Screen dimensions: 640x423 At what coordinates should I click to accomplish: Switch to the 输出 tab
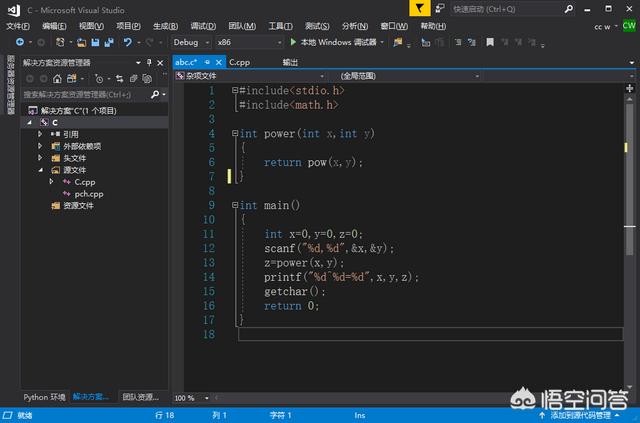point(290,62)
